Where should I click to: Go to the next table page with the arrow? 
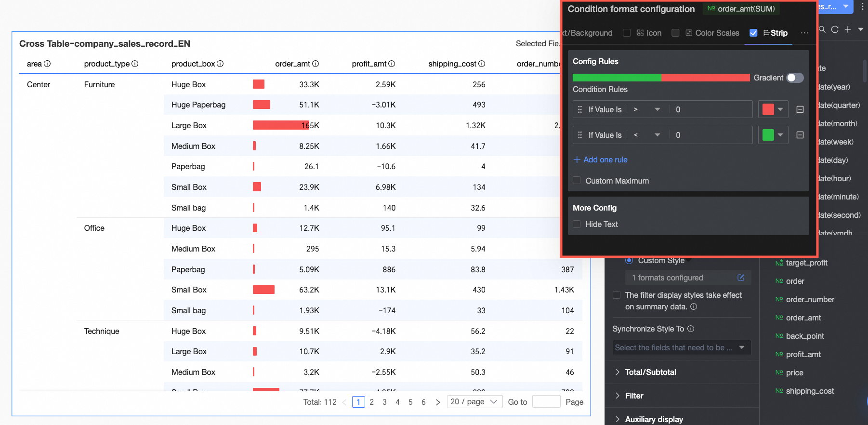pos(437,402)
